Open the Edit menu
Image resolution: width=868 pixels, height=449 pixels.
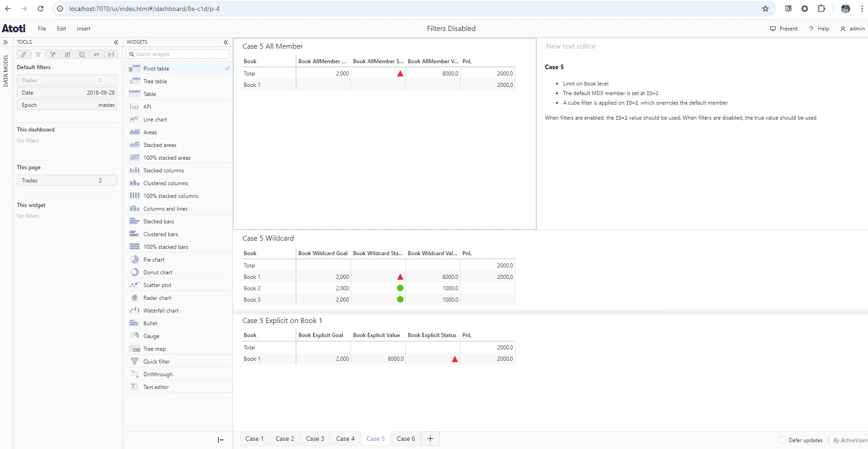coord(61,29)
